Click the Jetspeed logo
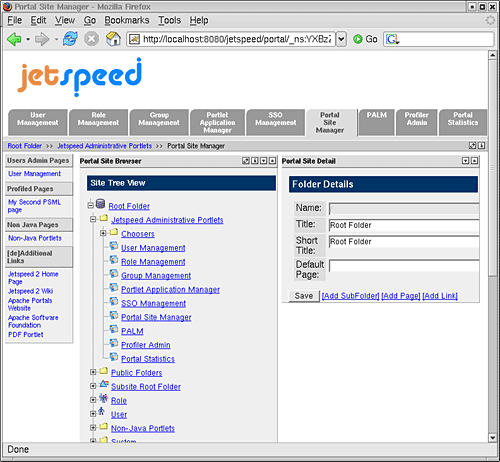 [x=80, y=77]
